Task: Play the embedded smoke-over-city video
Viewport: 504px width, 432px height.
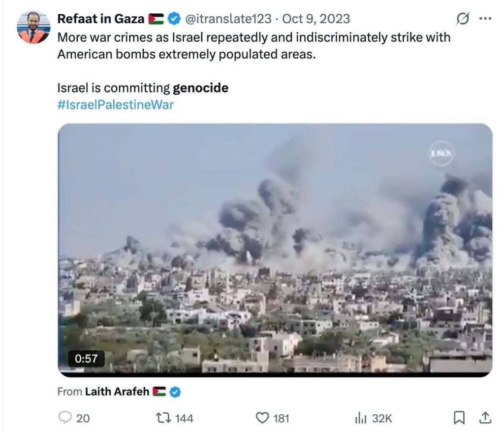Action: (x=275, y=250)
